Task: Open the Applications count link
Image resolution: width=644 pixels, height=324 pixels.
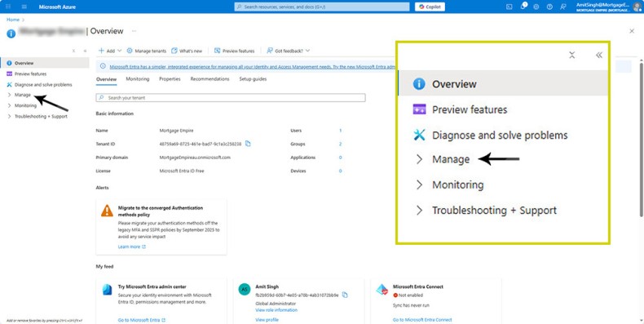Action: (x=340, y=158)
